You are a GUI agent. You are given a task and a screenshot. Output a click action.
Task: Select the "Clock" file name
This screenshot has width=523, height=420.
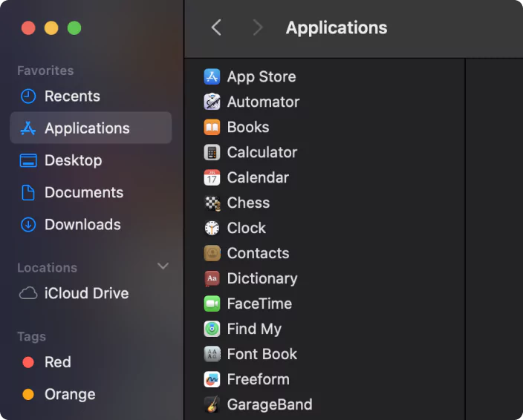[247, 228]
